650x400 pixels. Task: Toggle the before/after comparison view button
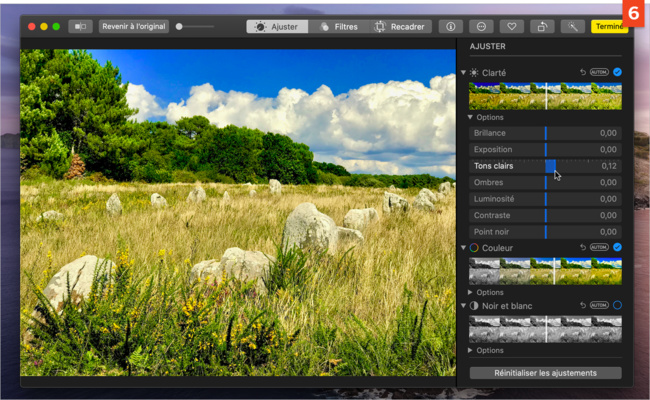[80, 27]
